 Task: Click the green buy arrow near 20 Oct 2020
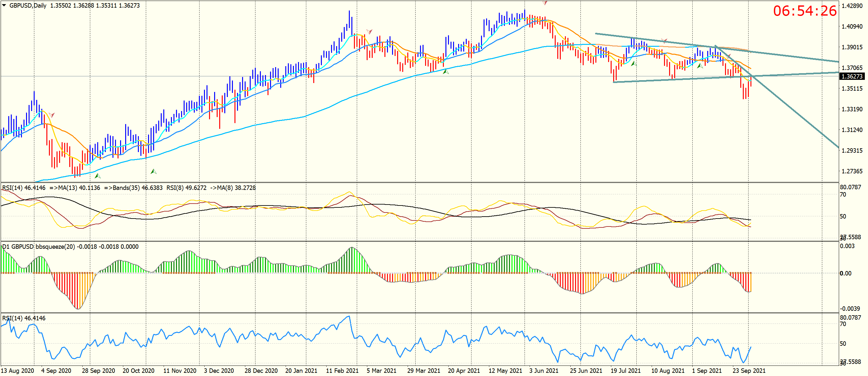[153, 171]
